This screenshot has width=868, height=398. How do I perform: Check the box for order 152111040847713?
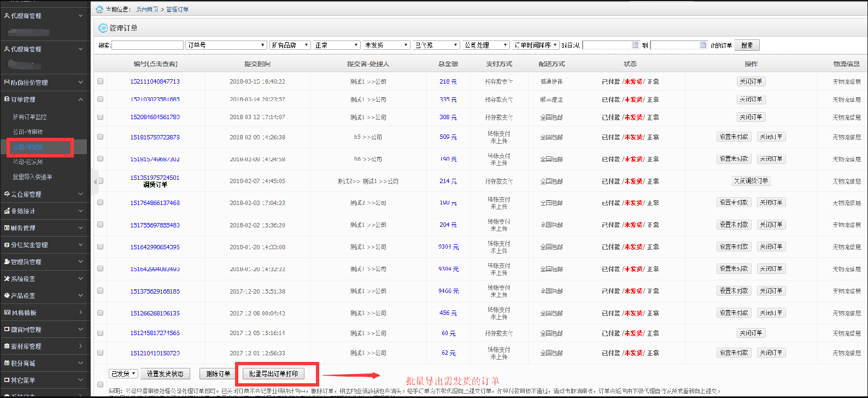click(100, 81)
